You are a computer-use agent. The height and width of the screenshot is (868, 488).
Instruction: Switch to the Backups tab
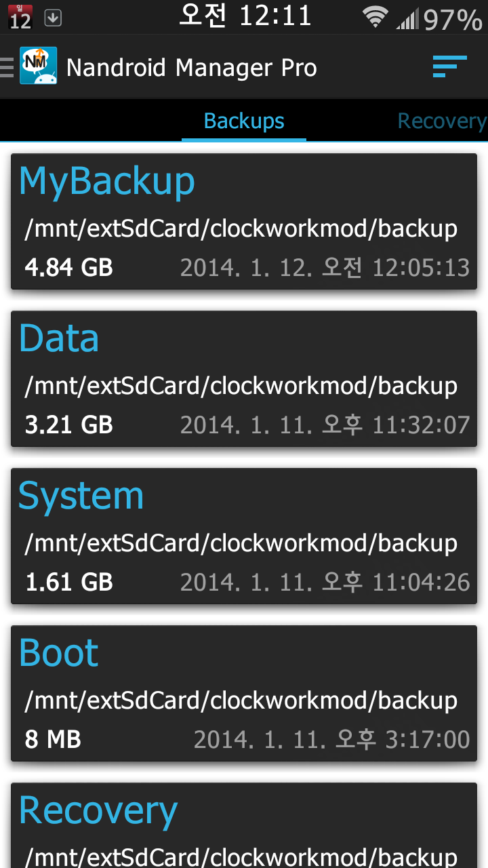[x=244, y=121]
